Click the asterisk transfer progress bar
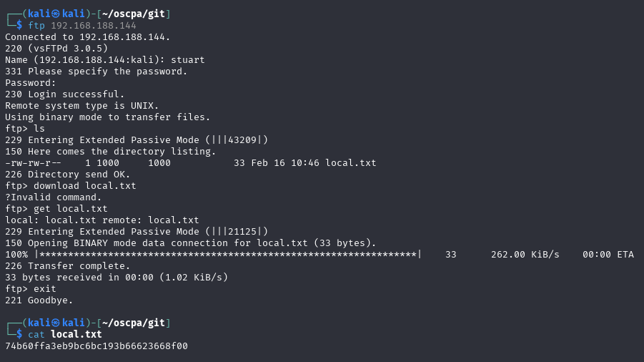The height and width of the screenshot is (362, 644). click(x=228, y=255)
